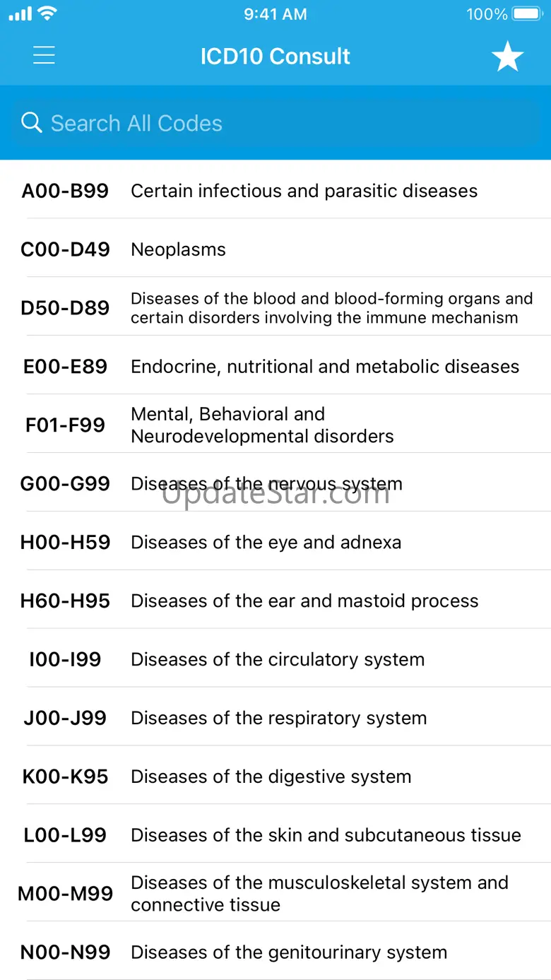551x980 pixels.
Task: Open F01-F99 Mental, Behavioral disorders
Action: pos(275,425)
